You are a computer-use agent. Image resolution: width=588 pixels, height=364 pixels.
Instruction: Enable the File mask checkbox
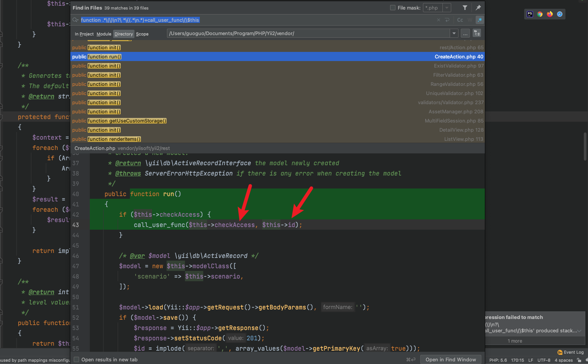[x=392, y=8]
